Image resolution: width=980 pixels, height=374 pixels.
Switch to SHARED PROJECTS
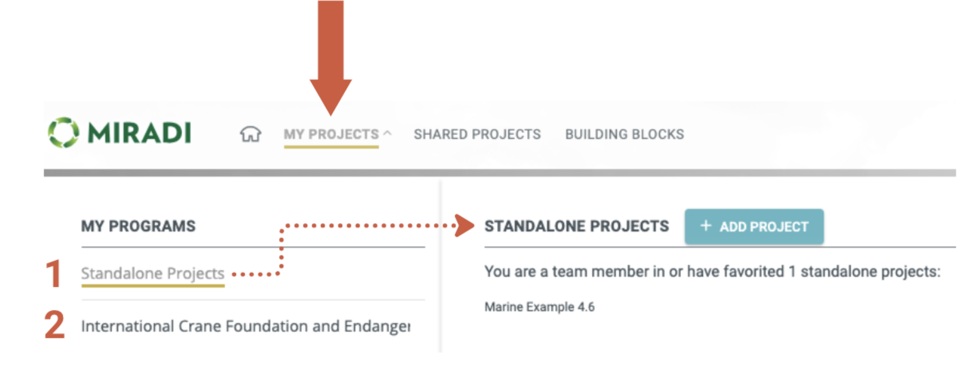(477, 134)
